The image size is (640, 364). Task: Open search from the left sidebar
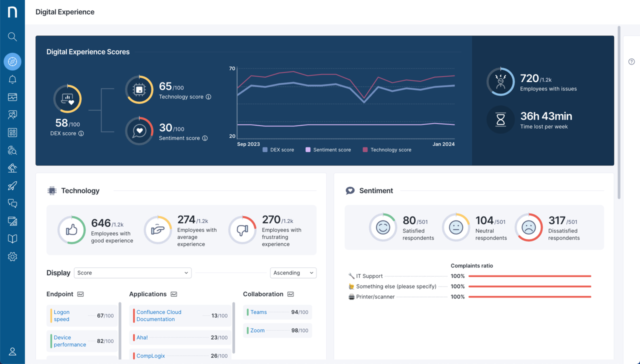coord(12,36)
